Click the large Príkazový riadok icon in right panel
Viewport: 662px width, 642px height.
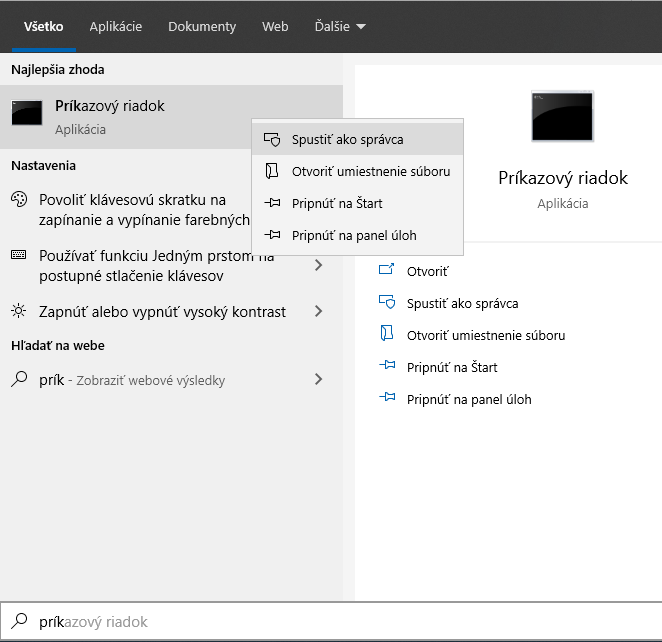point(562,115)
